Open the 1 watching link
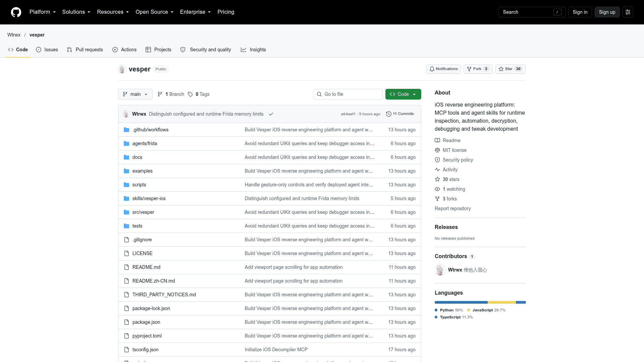Image resolution: width=644 pixels, height=362 pixels. coord(450,189)
